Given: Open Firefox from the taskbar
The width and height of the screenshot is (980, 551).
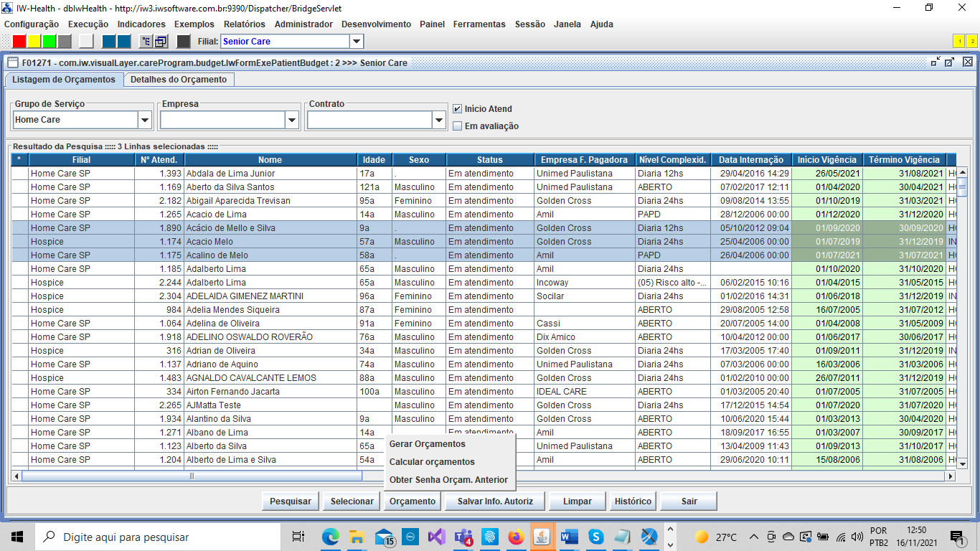Looking at the screenshot, I should 516,537.
